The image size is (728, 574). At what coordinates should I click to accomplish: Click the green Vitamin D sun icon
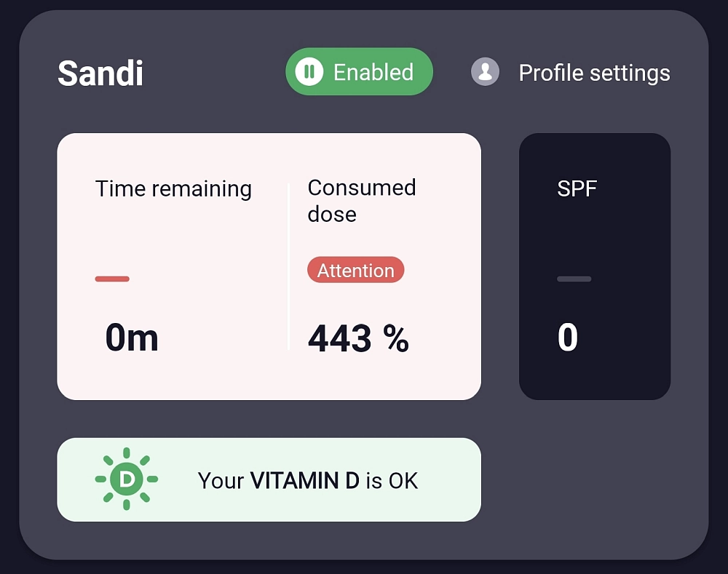tap(127, 479)
